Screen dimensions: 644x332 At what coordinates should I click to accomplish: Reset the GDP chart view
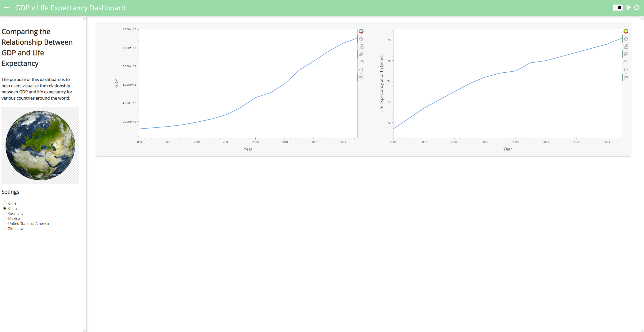pyautogui.click(x=361, y=70)
